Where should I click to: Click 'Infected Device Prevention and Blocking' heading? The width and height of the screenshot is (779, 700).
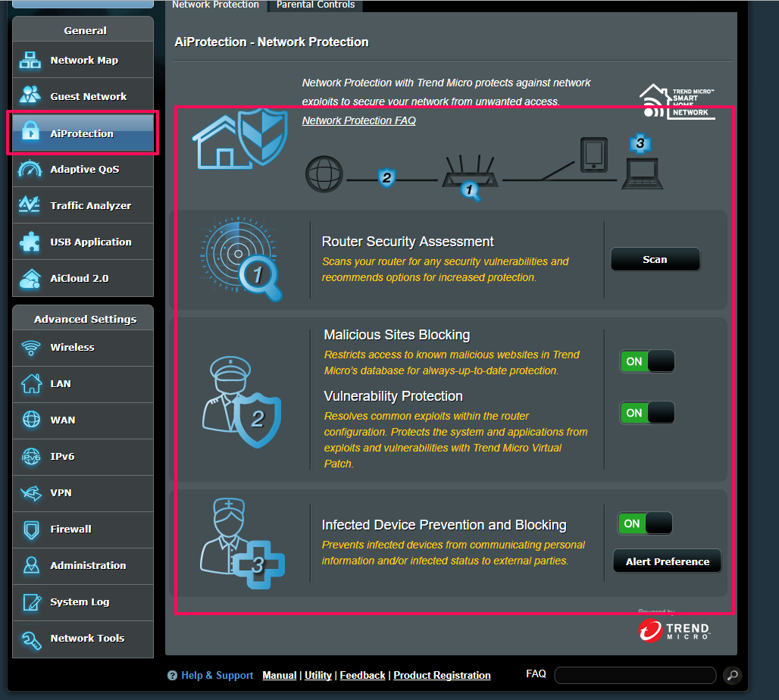click(x=443, y=525)
